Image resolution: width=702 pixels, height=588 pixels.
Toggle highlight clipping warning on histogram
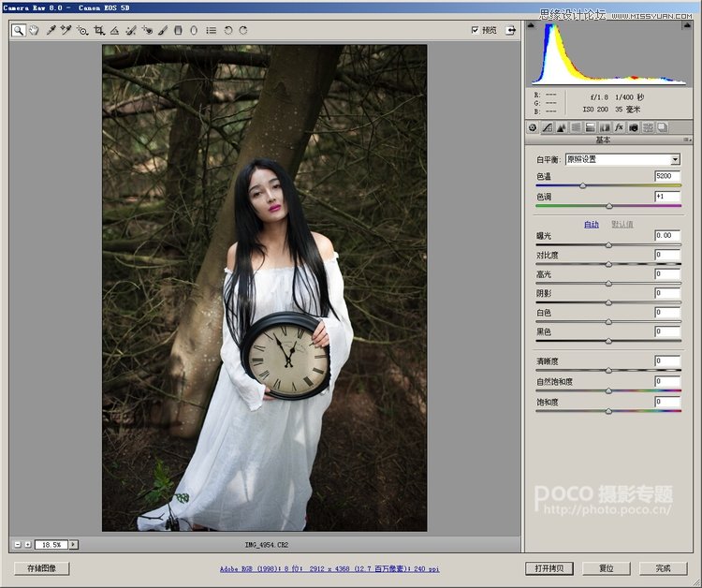pyautogui.click(x=687, y=25)
